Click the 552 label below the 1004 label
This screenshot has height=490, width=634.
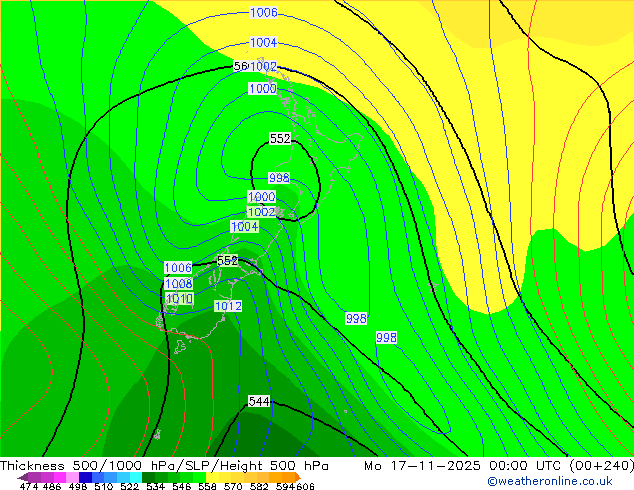click(x=228, y=260)
